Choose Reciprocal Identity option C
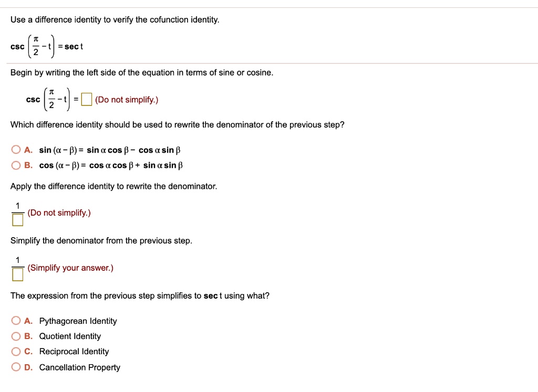This screenshot has height=392, width=538. tap(16, 351)
